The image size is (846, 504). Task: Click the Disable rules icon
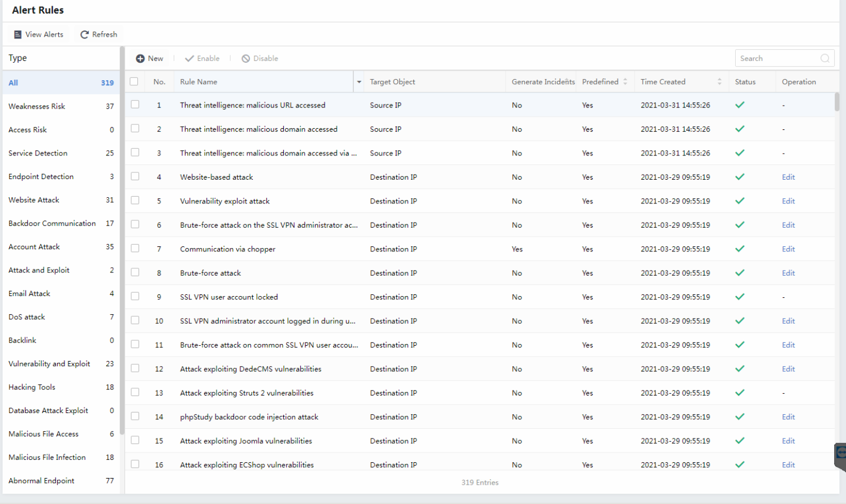pyautogui.click(x=246, y=59)
